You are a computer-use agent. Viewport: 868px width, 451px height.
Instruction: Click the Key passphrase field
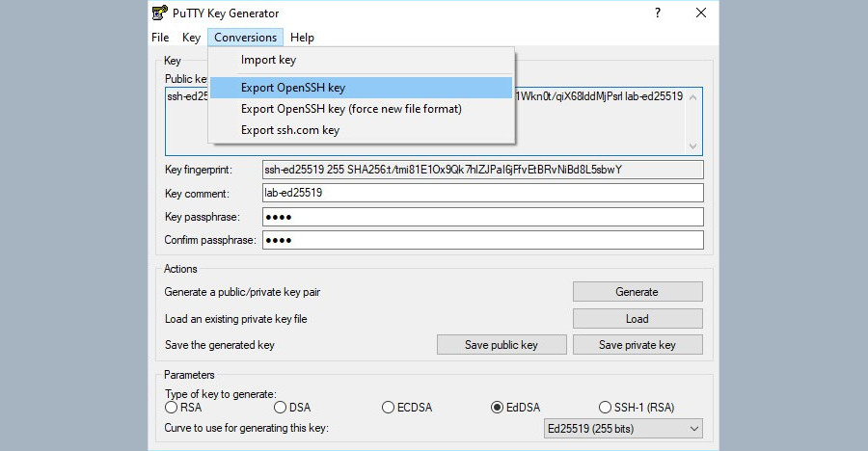tap(483, 217)
